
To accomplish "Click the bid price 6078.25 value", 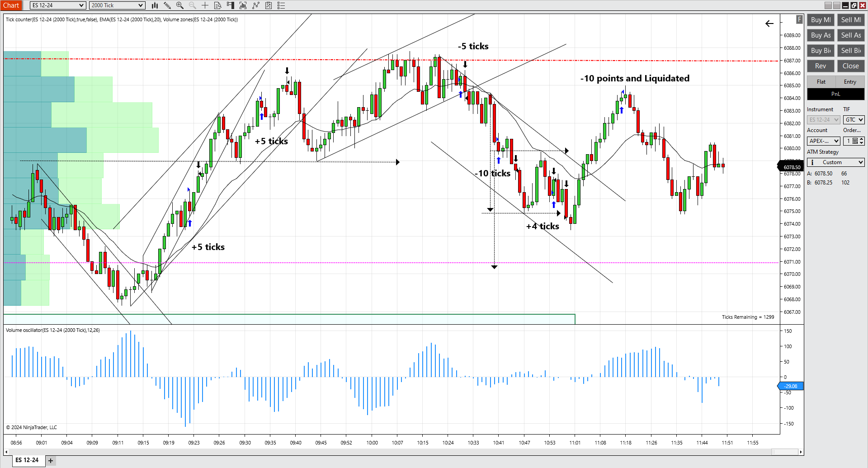I will click(823, 183).
